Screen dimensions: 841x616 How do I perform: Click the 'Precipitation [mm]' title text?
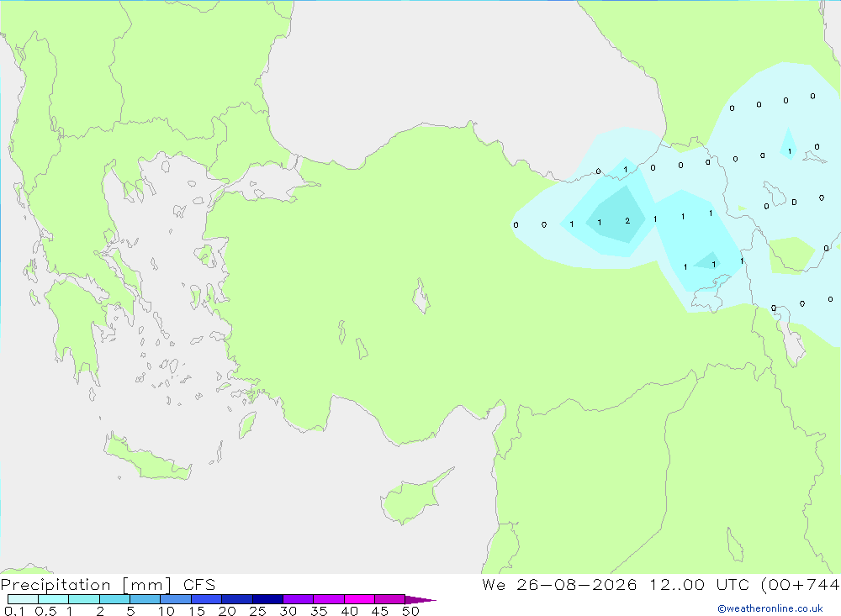[86, 584]
